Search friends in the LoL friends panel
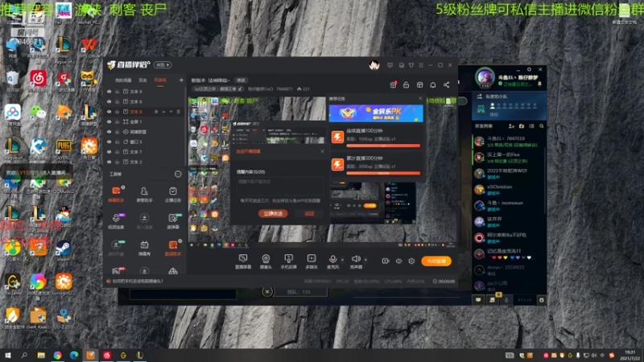The height and width of the screenshot is (362, 644). pyautogui.click(x=541, y=126)
